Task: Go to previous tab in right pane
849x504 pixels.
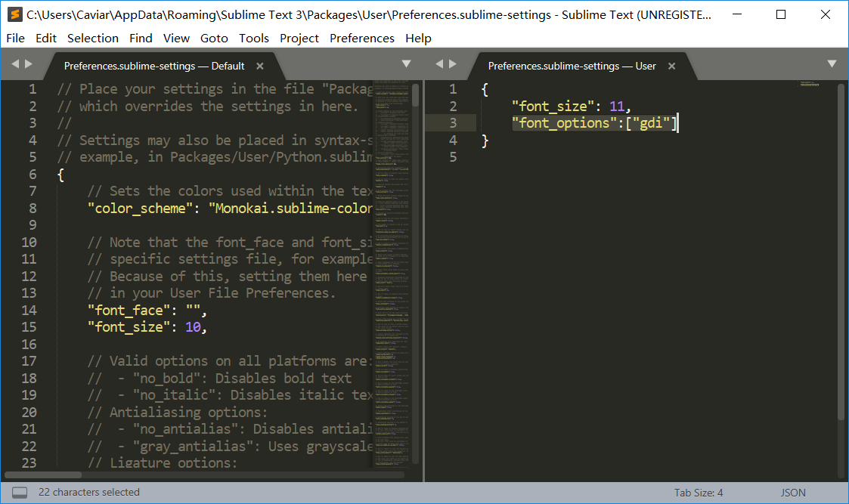Action: (439, 64)
